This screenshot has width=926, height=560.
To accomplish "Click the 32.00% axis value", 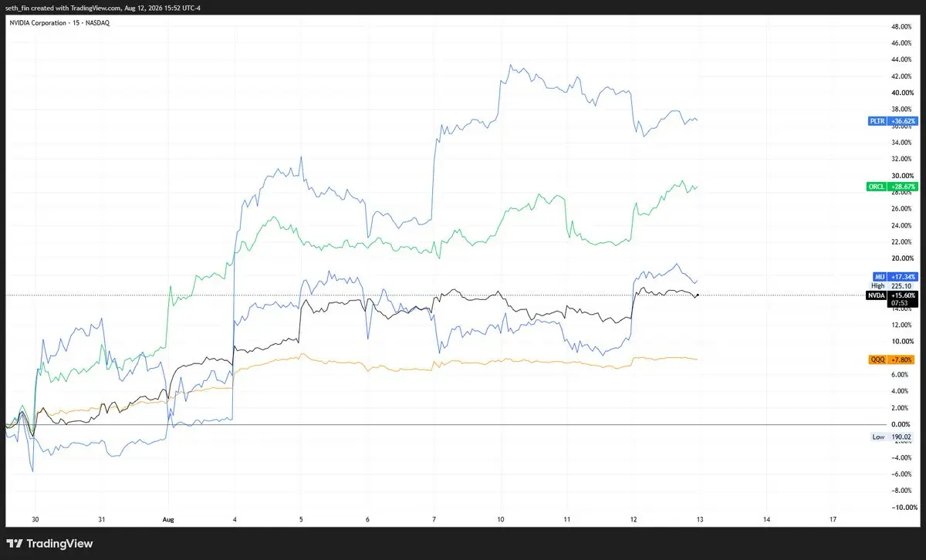I will pos(902,159).
